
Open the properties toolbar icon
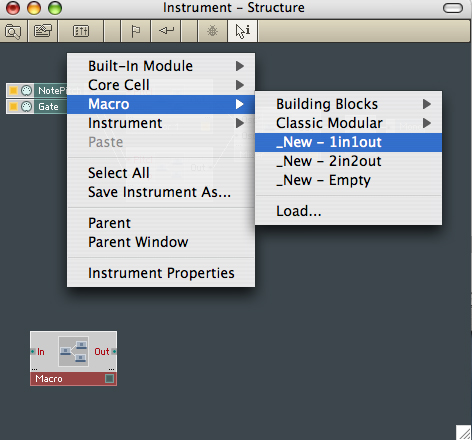tap(43, 31)
